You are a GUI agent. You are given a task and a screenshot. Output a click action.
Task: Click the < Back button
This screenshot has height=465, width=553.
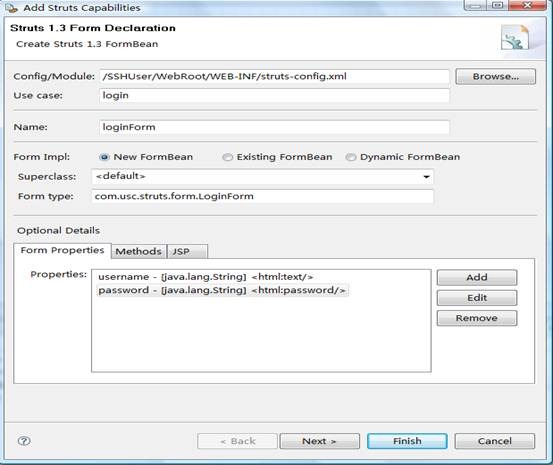pos(237,441)
